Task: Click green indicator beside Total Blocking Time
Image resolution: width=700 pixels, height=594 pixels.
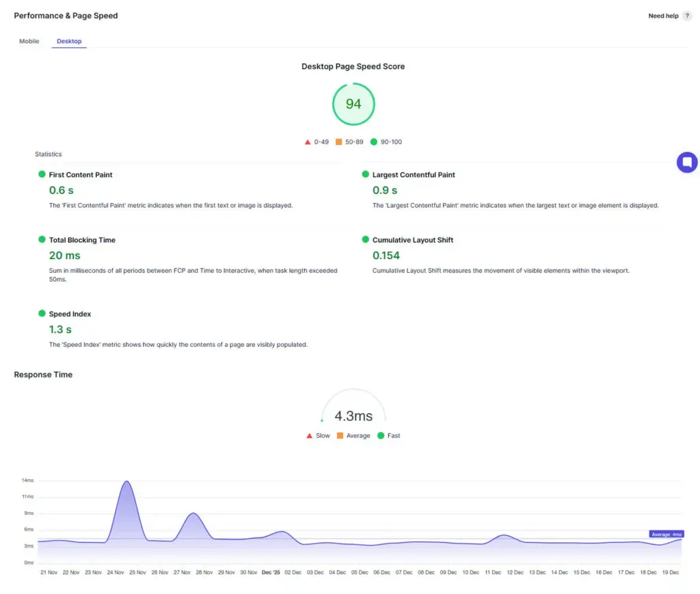Action: (x=42, y=240)
